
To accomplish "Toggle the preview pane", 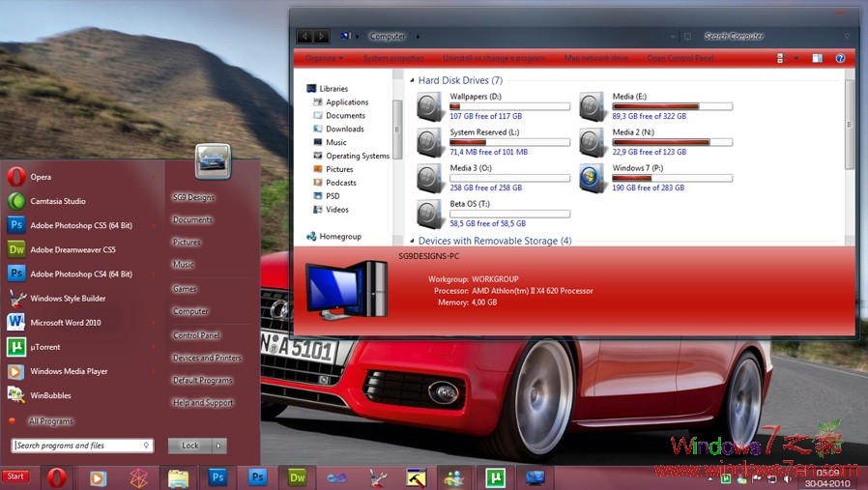I will coord(817,58).
